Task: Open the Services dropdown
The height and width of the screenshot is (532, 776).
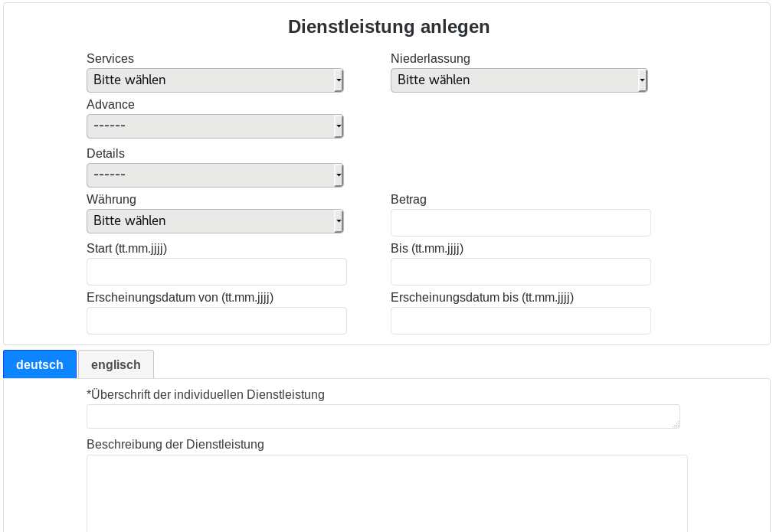Action: click(x=214, y=80)
